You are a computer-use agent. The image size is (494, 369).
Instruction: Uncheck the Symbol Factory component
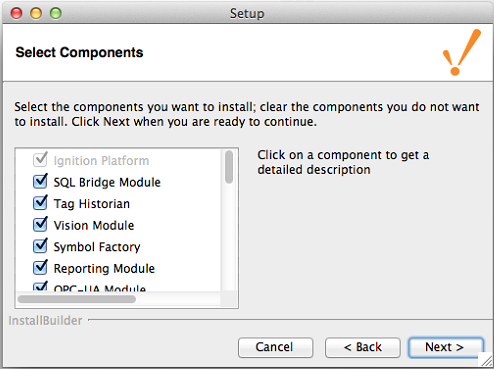(x=40, y=246)
